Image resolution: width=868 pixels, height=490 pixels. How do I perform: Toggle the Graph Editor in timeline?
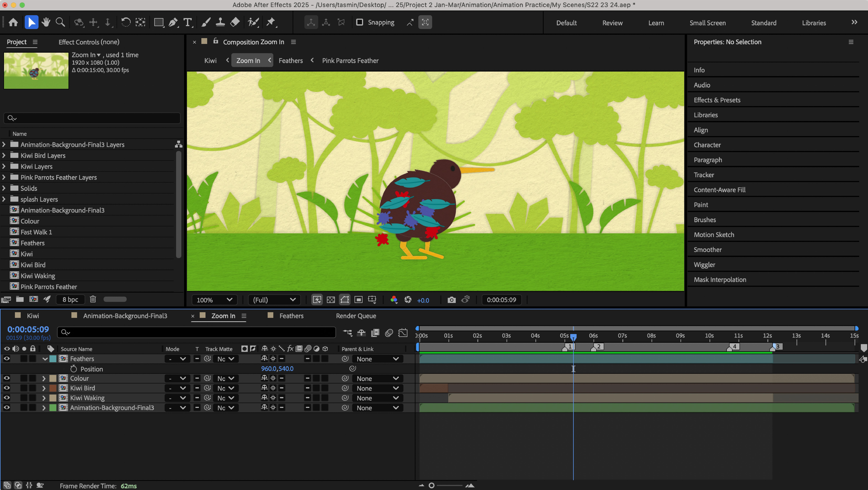coord(403,333)
